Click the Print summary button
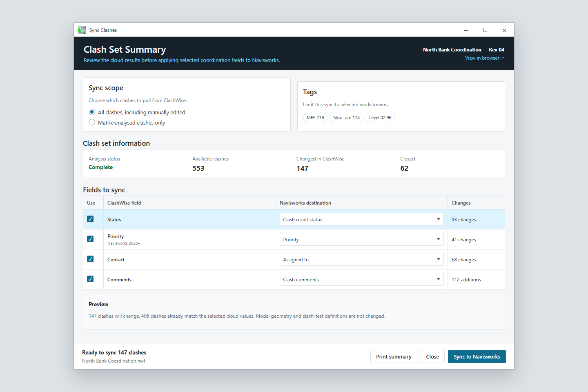 point(394,356)
